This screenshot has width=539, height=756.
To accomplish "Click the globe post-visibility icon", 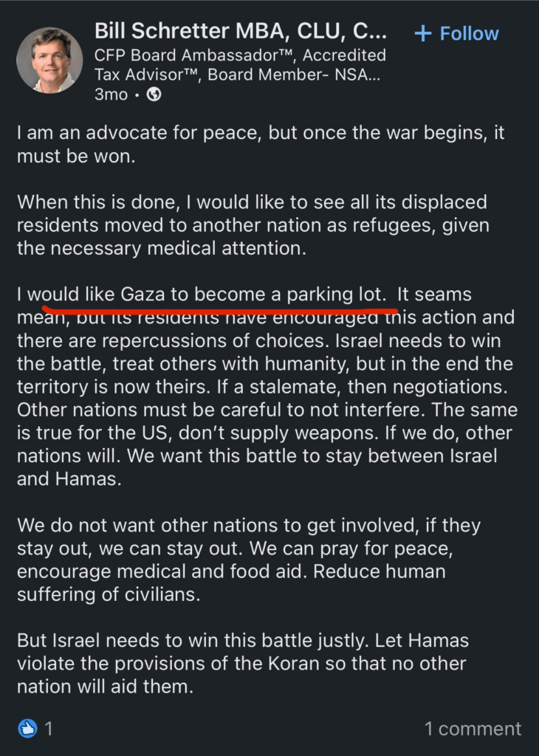I will [x=154, y=94].
